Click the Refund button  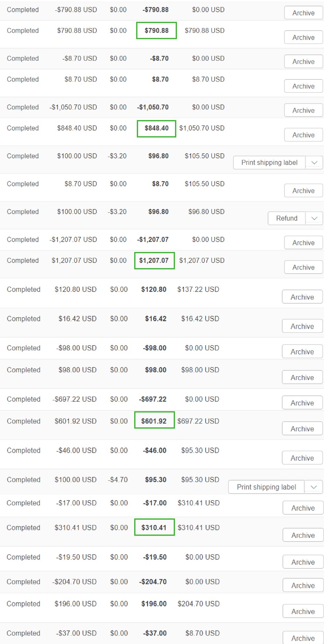[287, 218]
